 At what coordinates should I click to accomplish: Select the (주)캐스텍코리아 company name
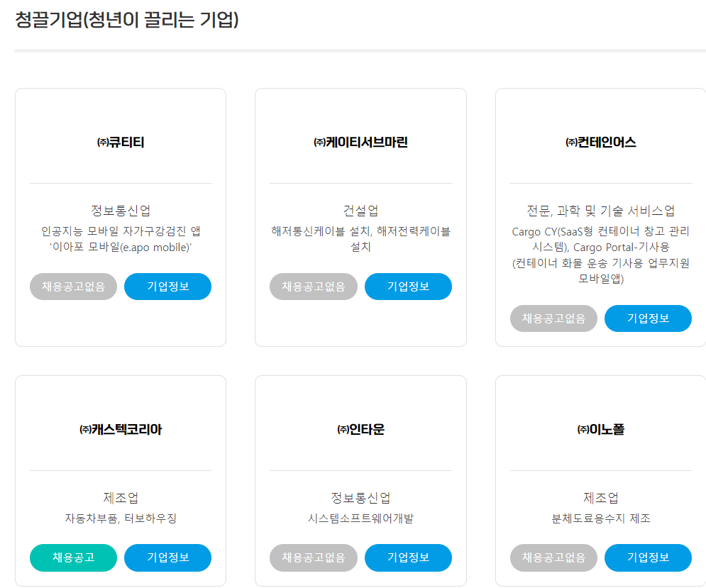coord(121,430)
